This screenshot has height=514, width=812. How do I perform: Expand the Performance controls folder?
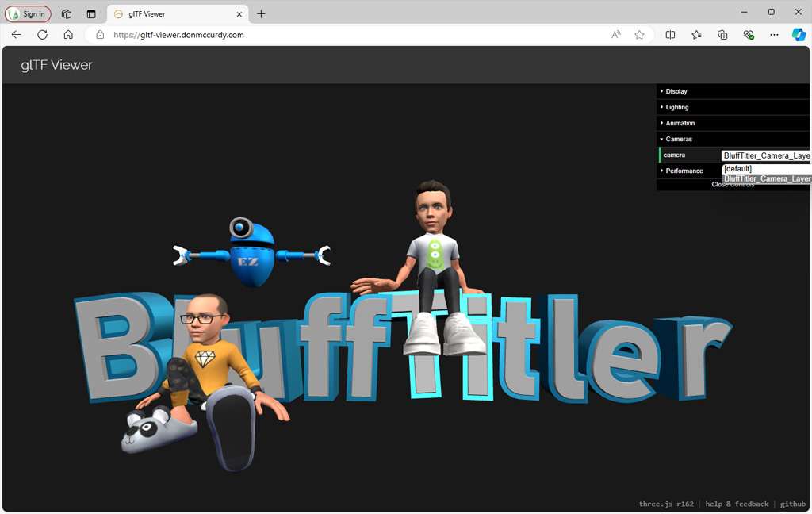point(689,171)
